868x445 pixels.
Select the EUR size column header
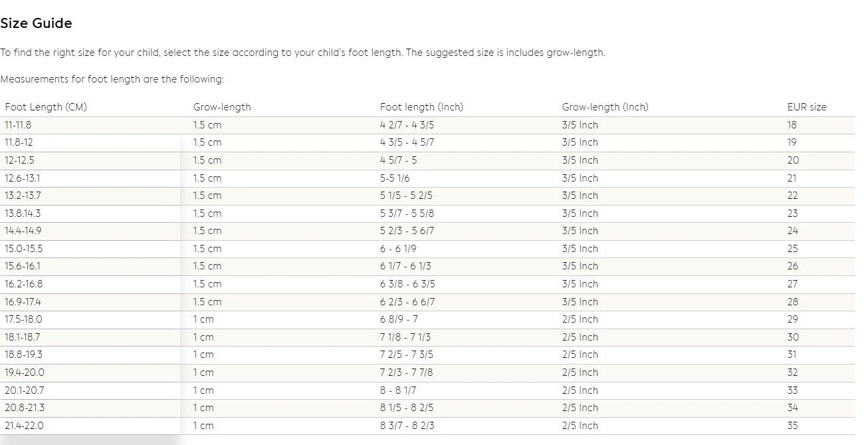click(x=807, y=107)
